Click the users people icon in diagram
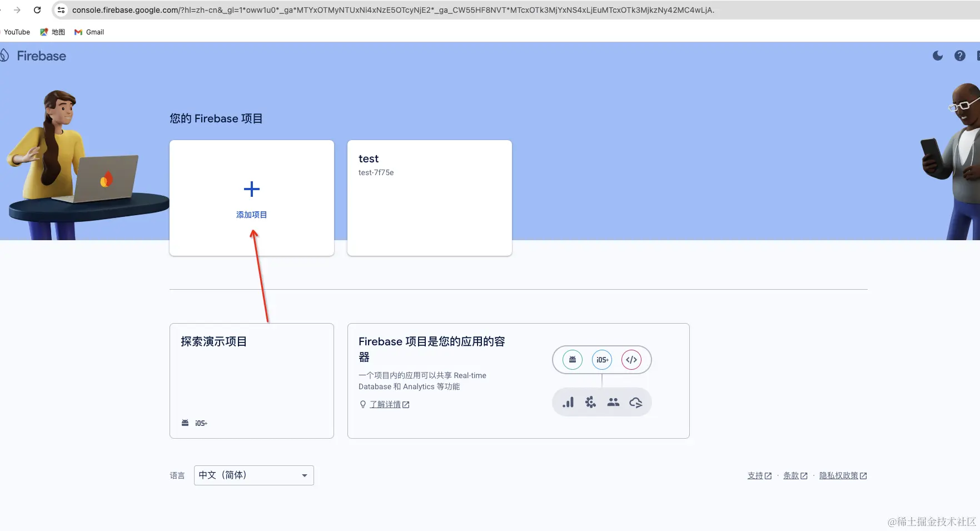Screen dimensions: 980x531 pyautogui.click(x=613, y=402)
